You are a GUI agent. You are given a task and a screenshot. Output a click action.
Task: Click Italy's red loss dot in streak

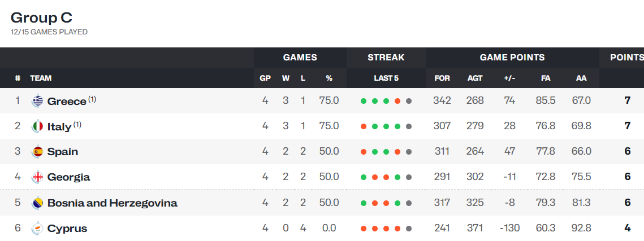[364, 126]
